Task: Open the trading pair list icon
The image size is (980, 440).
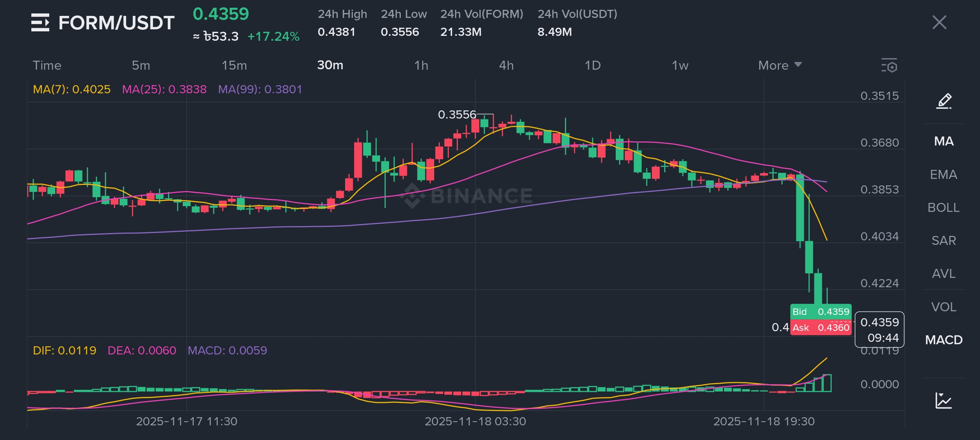Action: [x=40, y=22]
